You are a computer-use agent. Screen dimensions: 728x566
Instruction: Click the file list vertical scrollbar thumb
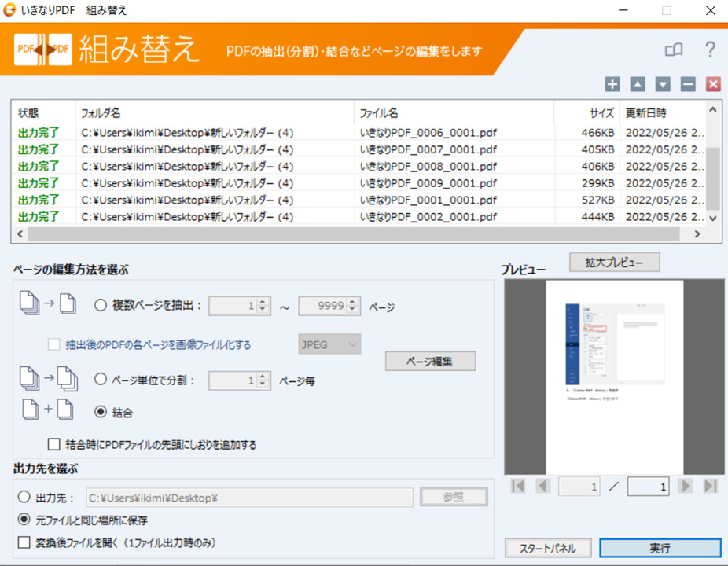713,178
